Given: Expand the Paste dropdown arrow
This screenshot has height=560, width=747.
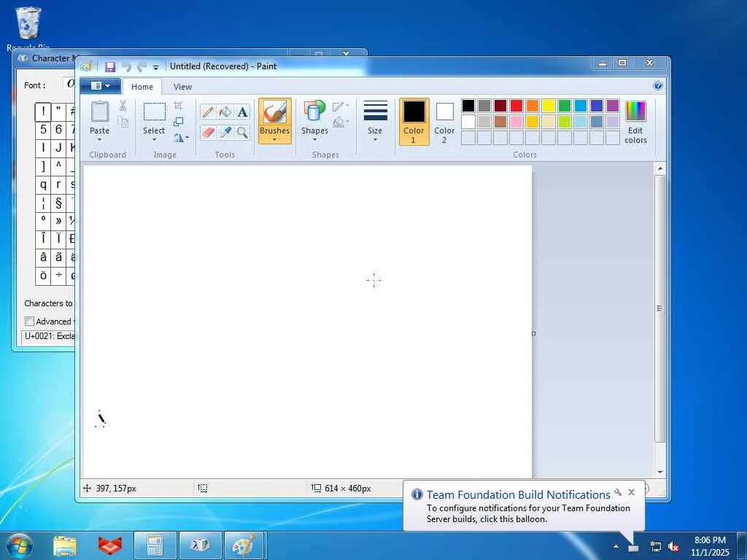Looking at the screenshot, I should click(x=99, y=140).
